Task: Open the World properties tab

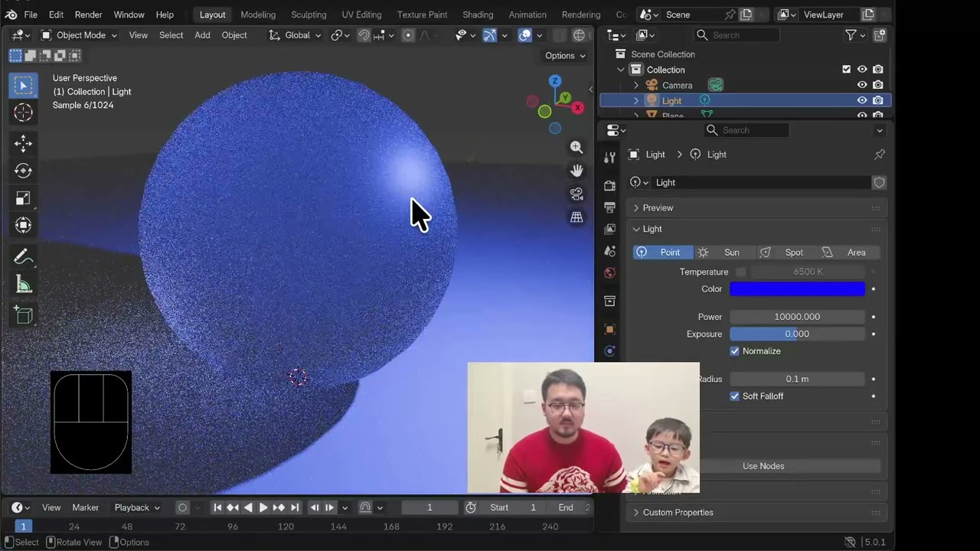Action: point(609,272)
